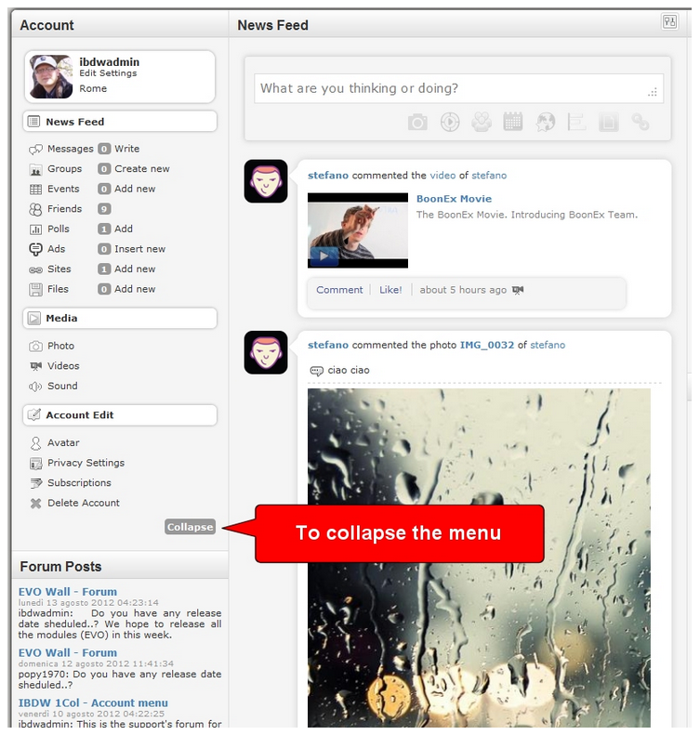Click stefano's avatar on the video post
700x748 pixels.
(266, 181)
